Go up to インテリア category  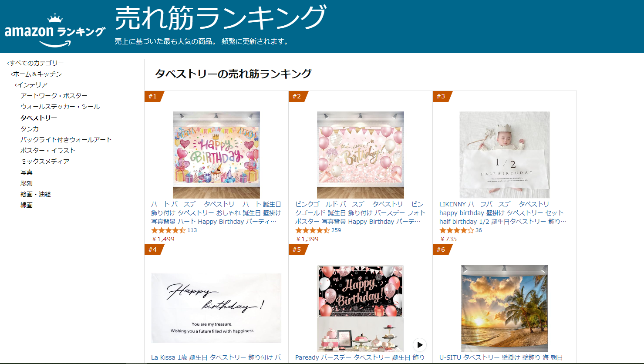[31, 85]
